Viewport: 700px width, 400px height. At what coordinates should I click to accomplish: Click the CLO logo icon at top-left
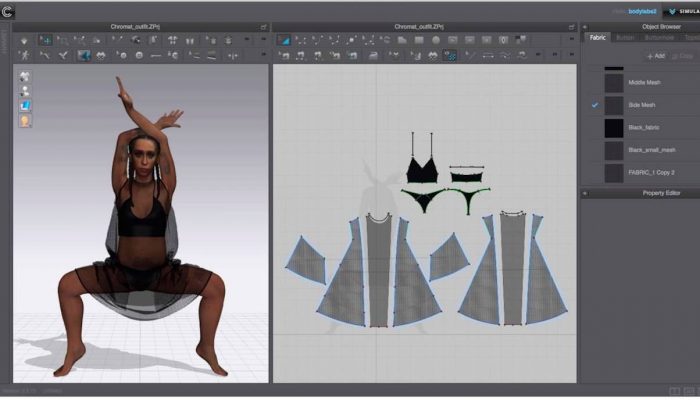(7, 12)
